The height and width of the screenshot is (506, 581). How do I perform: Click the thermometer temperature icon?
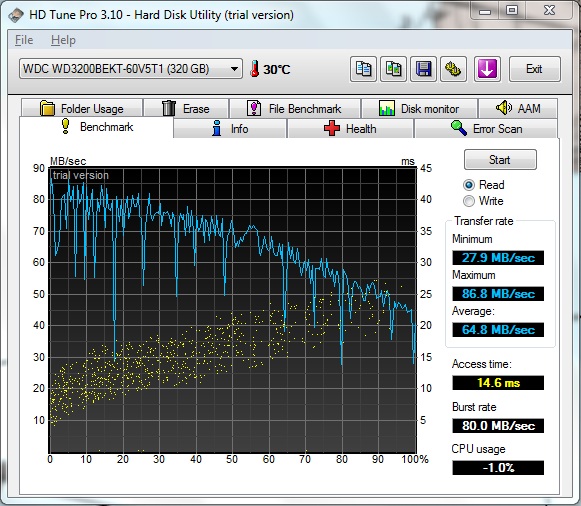point(255,69)
